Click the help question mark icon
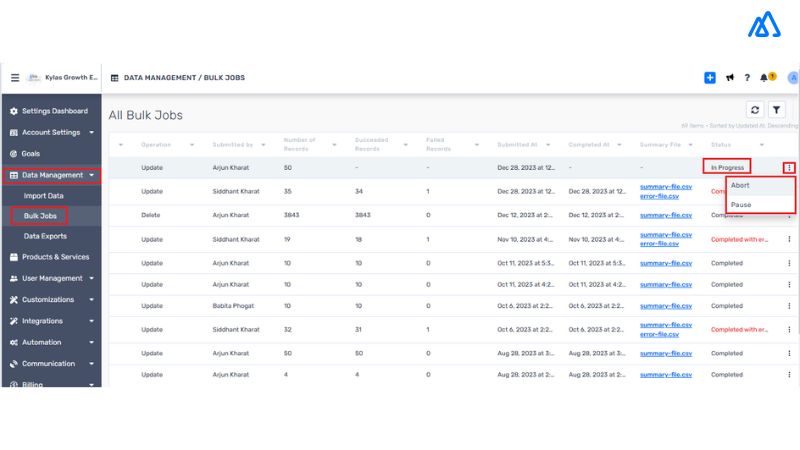This screenshot has width=800, height=450. (747, 78)
